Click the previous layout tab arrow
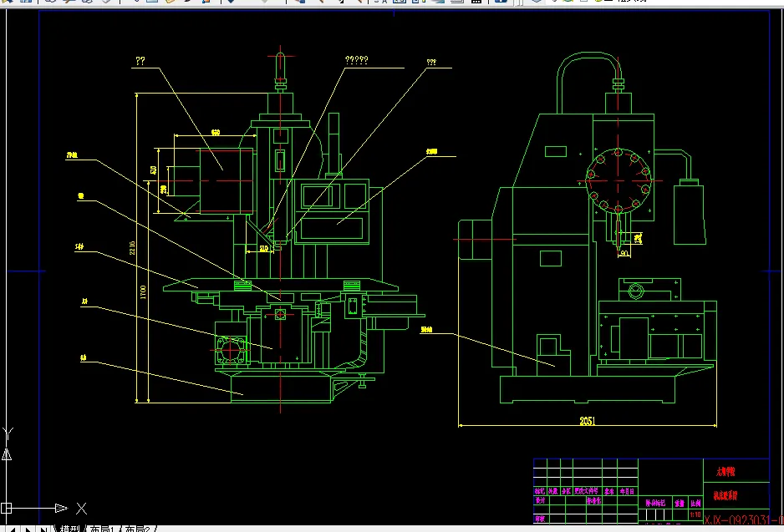The image size is (784, 532). pyautogui.click(x=13, y=529)
